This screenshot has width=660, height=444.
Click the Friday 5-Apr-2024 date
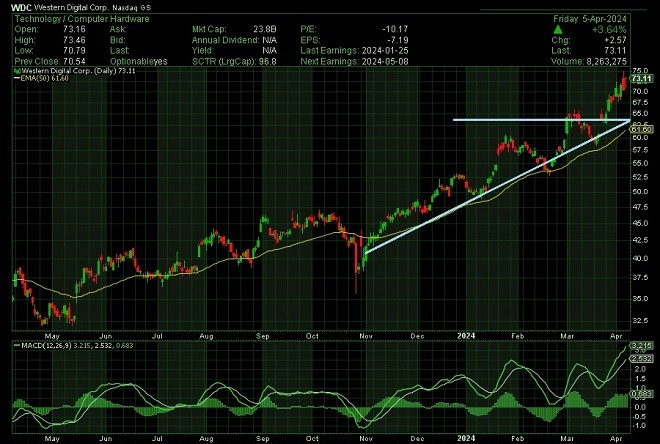pyautogui.click(x=590, y=19)
